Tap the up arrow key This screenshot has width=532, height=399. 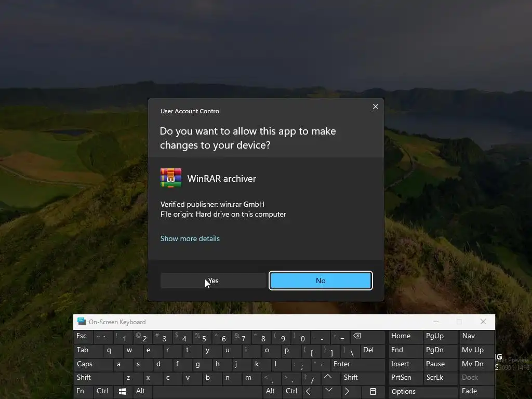tap(331, 378)
